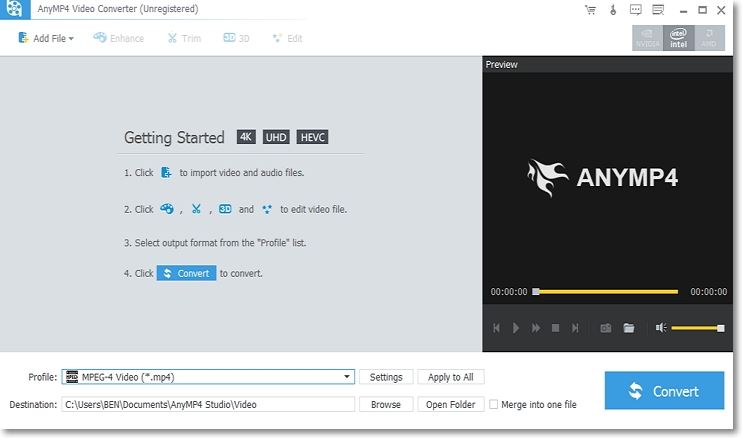Click the scissors trim icon in step 2

(x=196, y=209)
